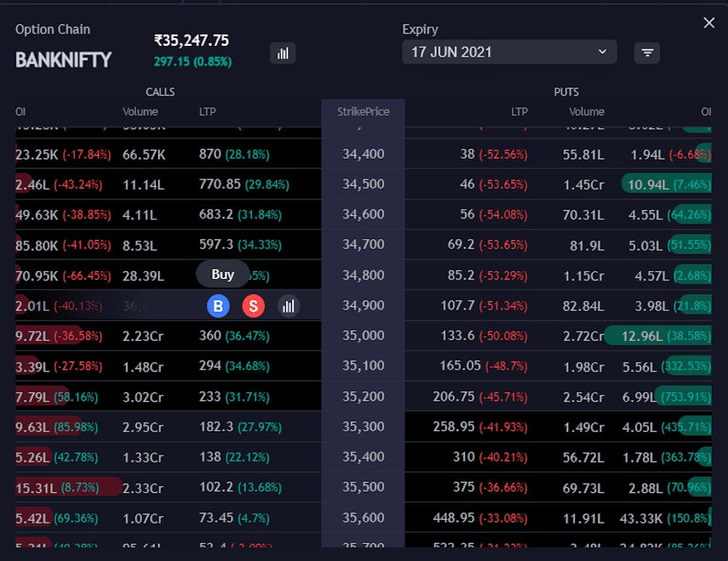The image size is (728, 561).
Task: Click the 12.96L OI pill on 35,000 put
Action: click(x=667, y=336)
